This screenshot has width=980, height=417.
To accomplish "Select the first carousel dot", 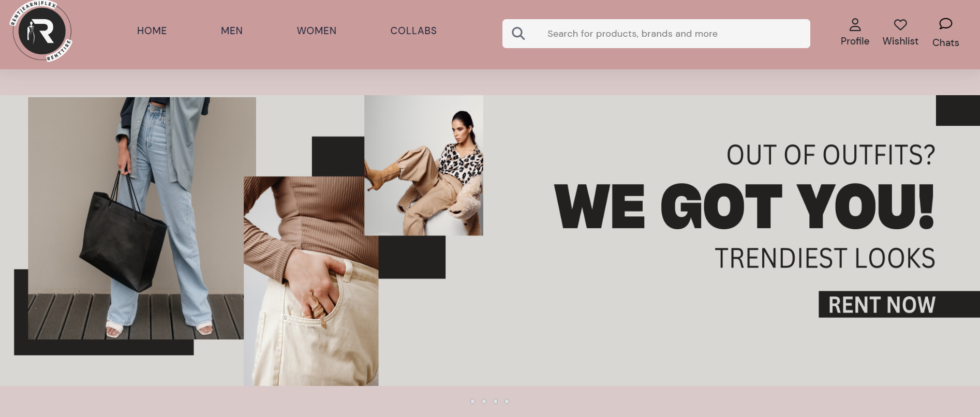I will coord(472,401).
